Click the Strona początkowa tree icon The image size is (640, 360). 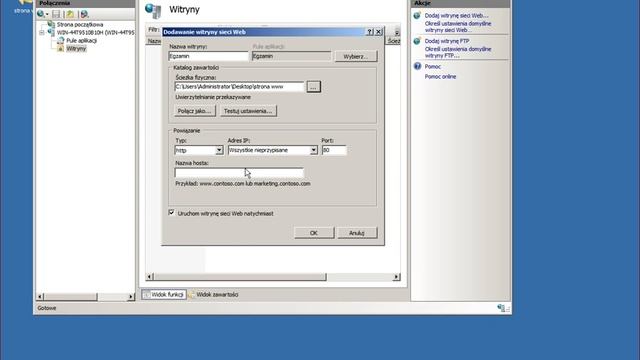(51, 24)
